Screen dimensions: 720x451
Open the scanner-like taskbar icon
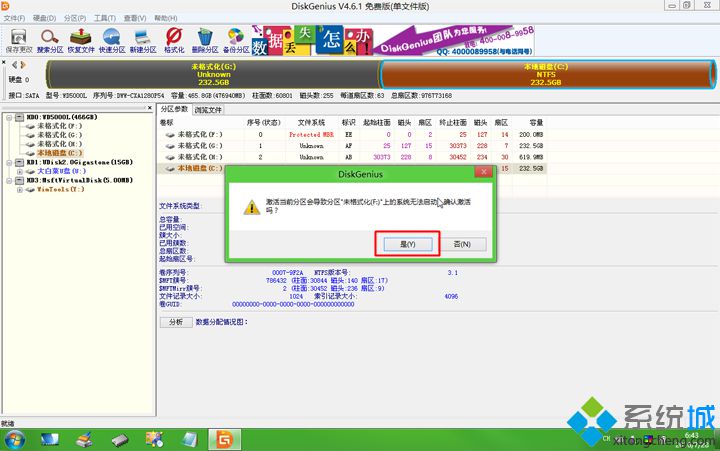(x=84, y=440)
